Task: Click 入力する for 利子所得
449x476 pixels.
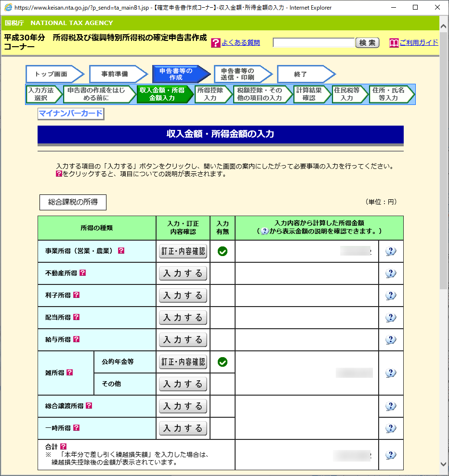Action: point(183,296)
